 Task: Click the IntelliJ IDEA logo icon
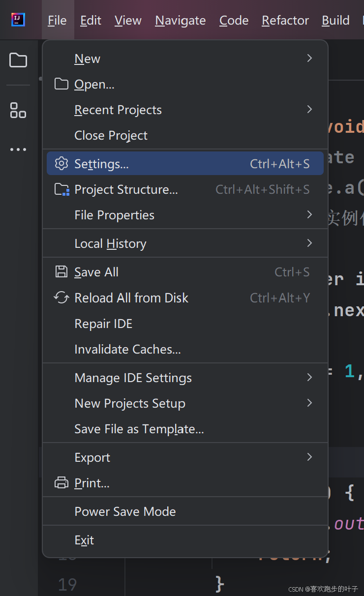(18, 20)
